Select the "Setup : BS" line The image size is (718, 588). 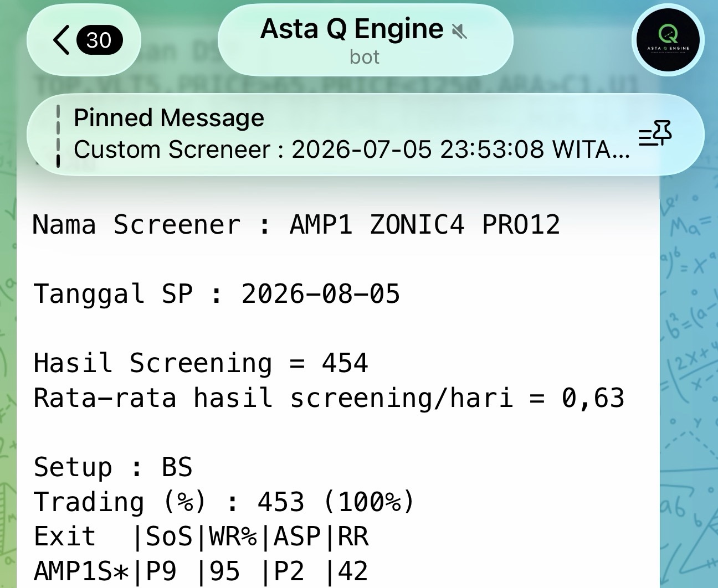113,467
